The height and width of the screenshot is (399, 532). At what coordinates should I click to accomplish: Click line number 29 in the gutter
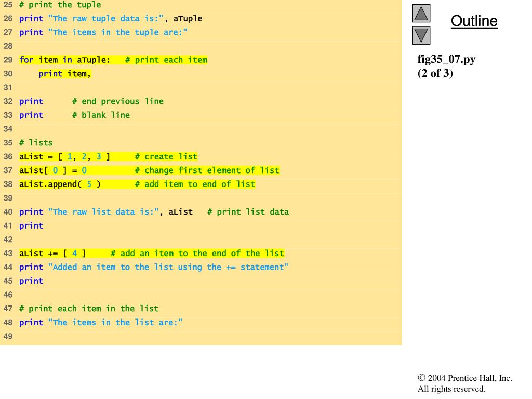click(x=8, y=60)
